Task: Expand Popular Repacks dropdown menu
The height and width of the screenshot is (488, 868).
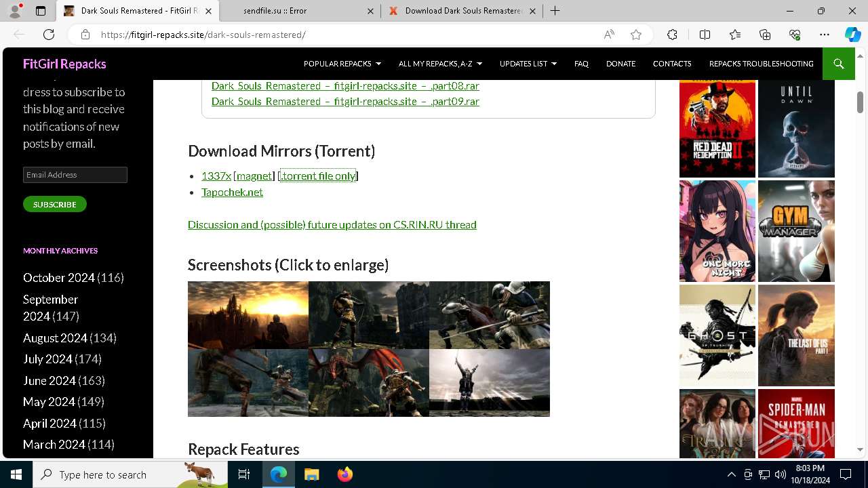Action: 342,64
